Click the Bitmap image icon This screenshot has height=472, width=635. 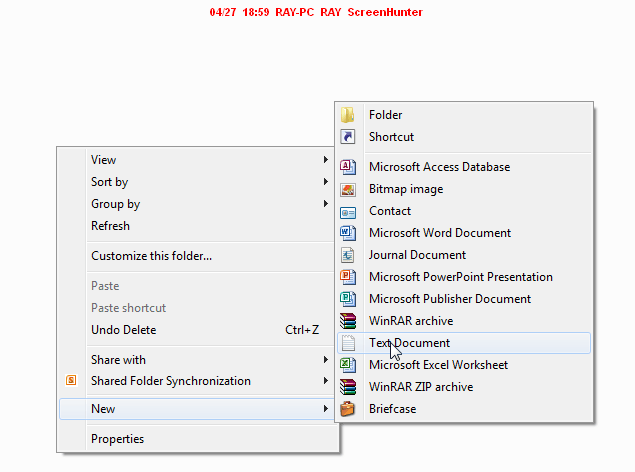point(347,189)
